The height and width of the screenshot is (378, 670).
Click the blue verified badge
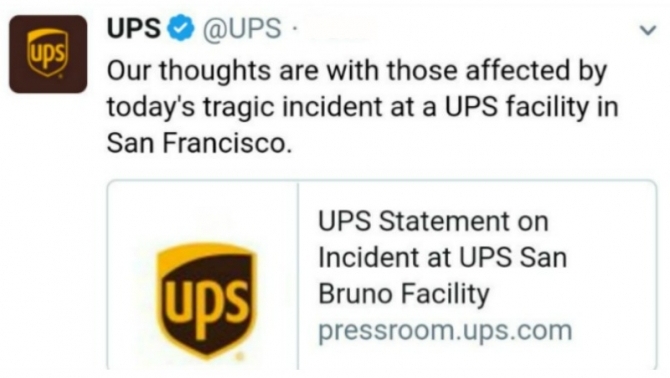coord(181,28)
